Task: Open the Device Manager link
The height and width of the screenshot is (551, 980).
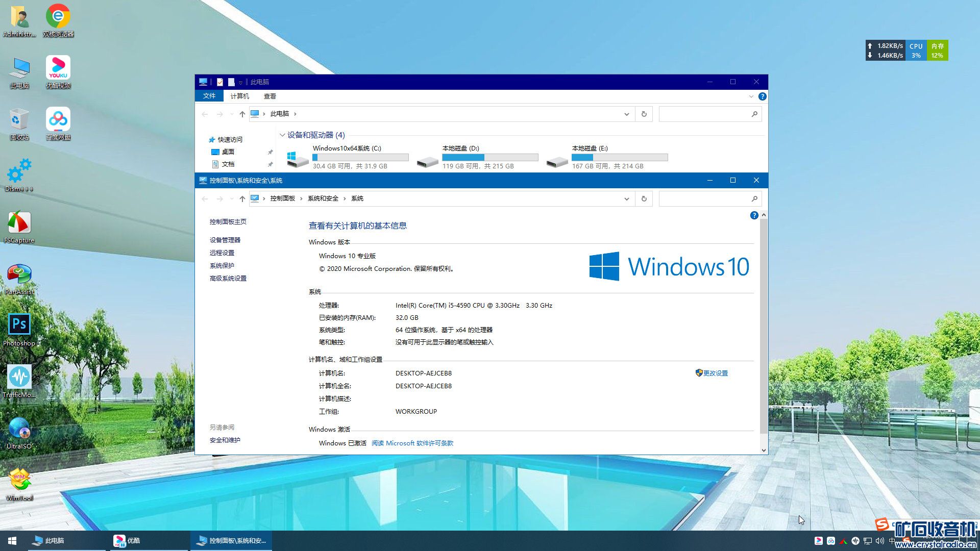Action: tap(225, 240)
